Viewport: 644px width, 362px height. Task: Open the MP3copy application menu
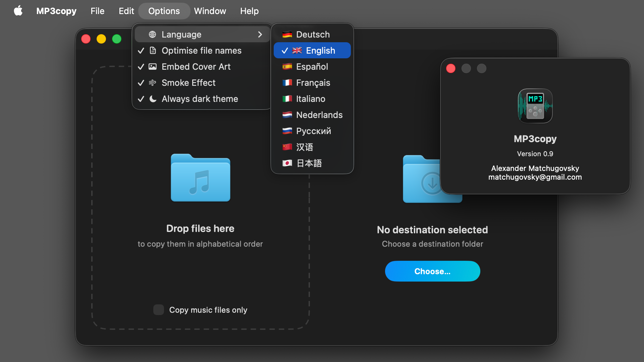(x=56, y=11)
